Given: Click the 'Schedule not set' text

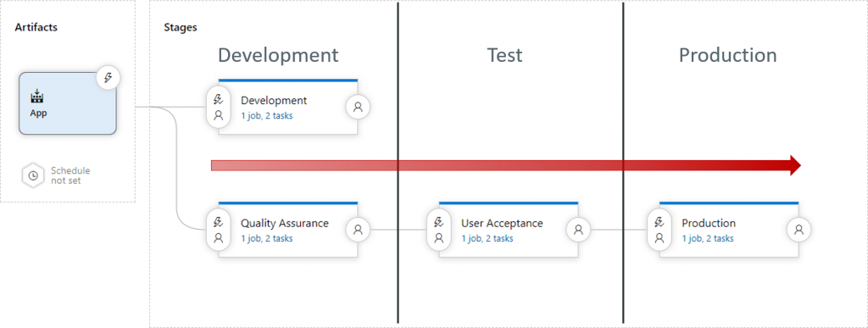Looking at the screenshot, I should point(70,175).
